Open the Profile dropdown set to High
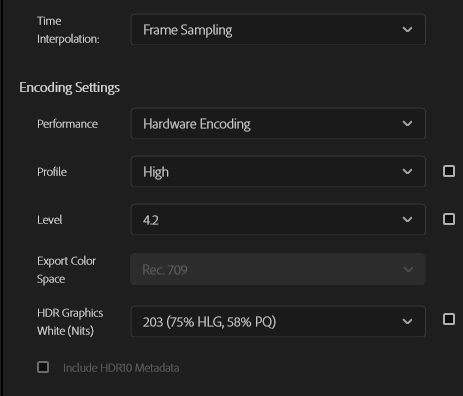The image size is (463, 396). [x=278, y=171]
